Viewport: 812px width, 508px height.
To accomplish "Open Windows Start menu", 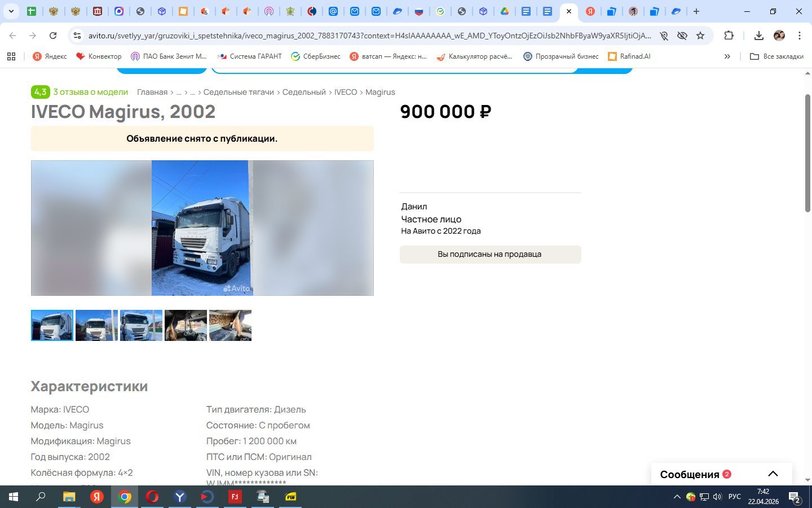I will (14, 497).
